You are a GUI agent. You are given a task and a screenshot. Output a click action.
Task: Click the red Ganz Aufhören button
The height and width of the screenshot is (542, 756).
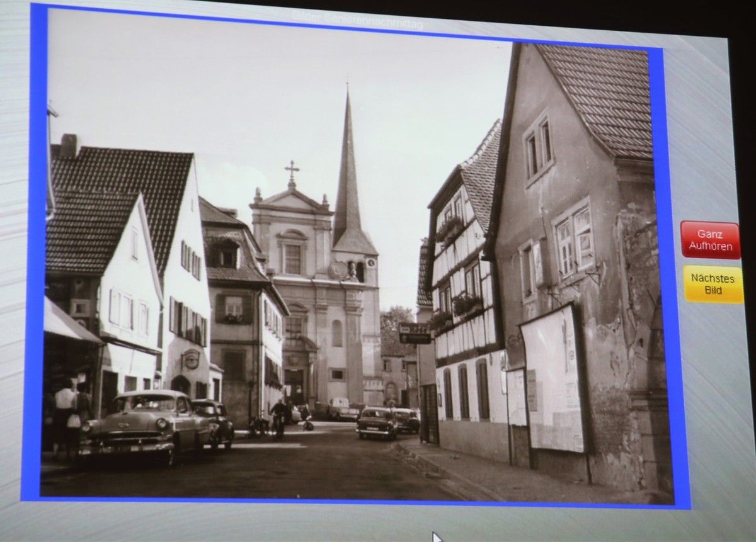[710, 240]
